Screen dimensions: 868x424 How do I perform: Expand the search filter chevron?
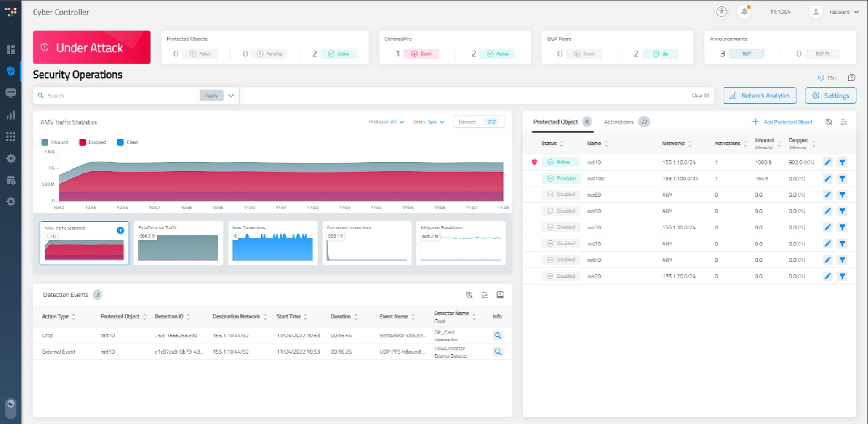pos(231,96)
